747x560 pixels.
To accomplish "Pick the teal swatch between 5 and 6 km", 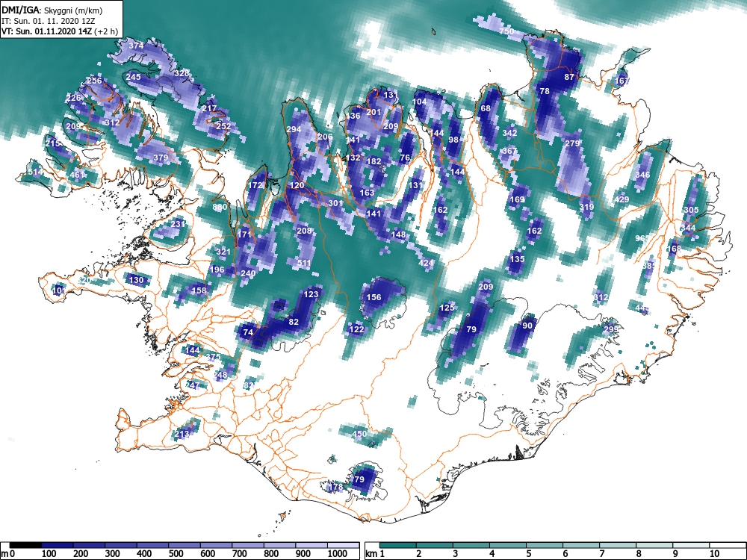I will 545,545.
